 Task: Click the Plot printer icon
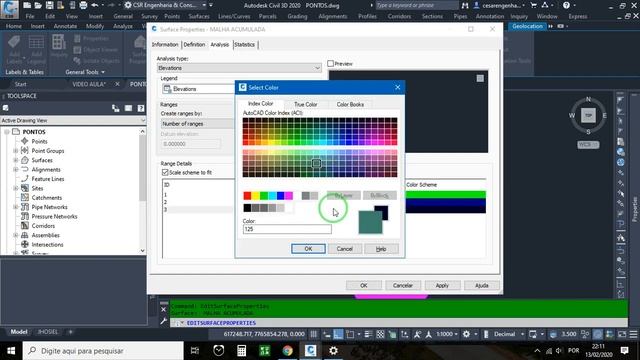pos(83,5)
